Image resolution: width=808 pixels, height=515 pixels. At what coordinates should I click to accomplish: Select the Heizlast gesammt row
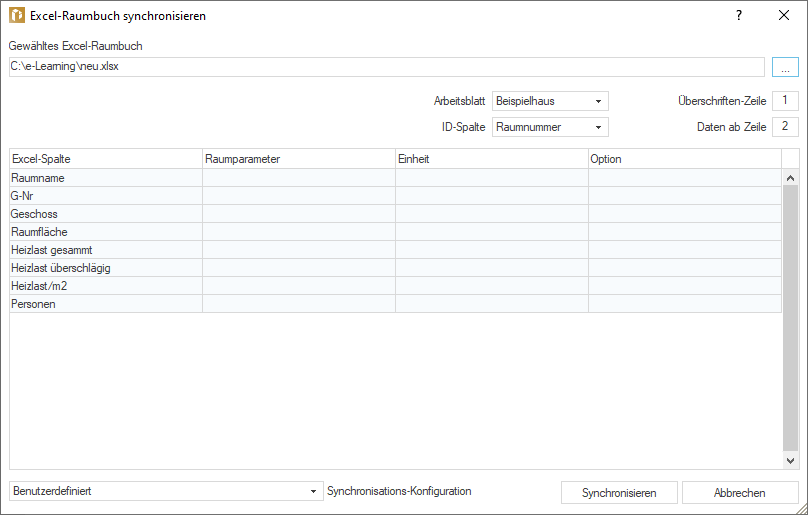pyautogui.click(x=395, y=250)
